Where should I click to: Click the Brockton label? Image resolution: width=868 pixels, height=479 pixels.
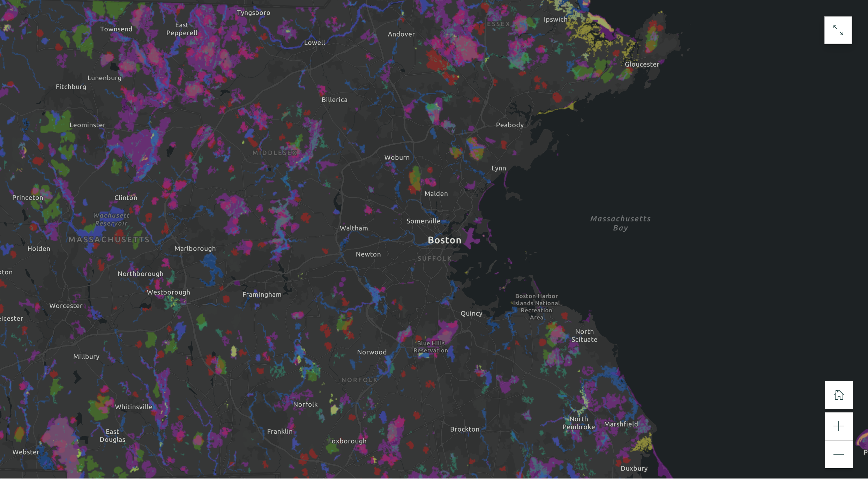click(x=465, y=429)
